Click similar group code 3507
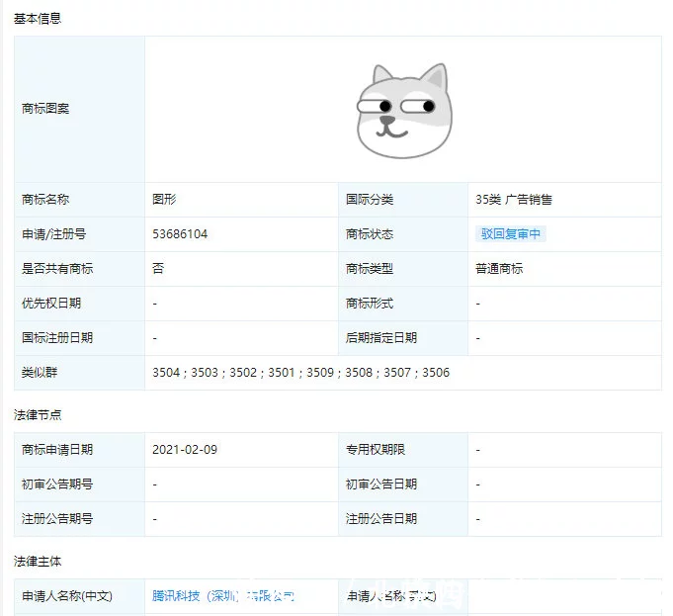 pos(397,373)
